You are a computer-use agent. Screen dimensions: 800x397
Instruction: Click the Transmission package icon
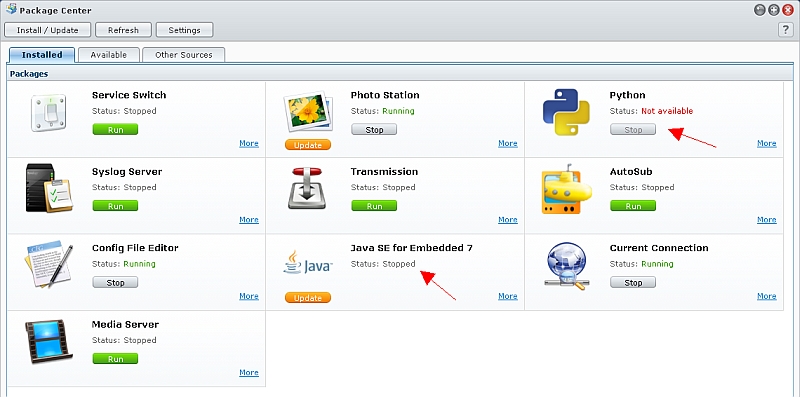tap(307, 188)
